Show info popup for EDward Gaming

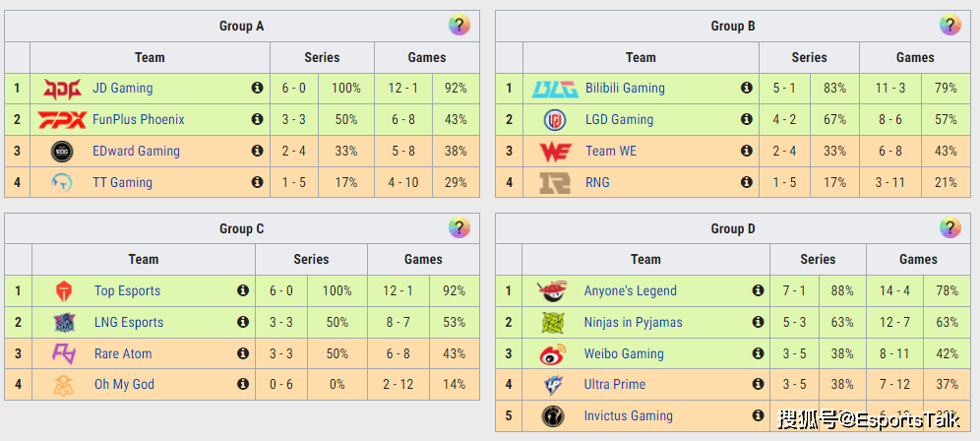click(x=257, y=151)
